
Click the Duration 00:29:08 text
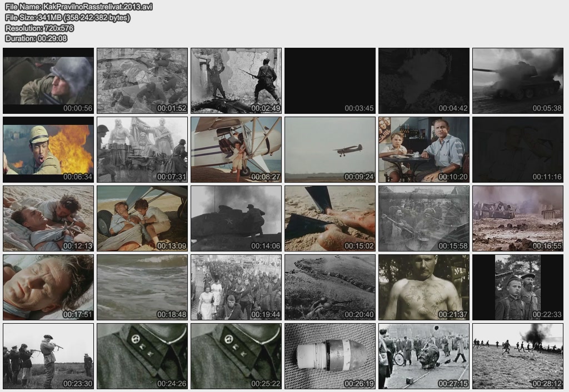pyautogui.click(x=36, y=38)
